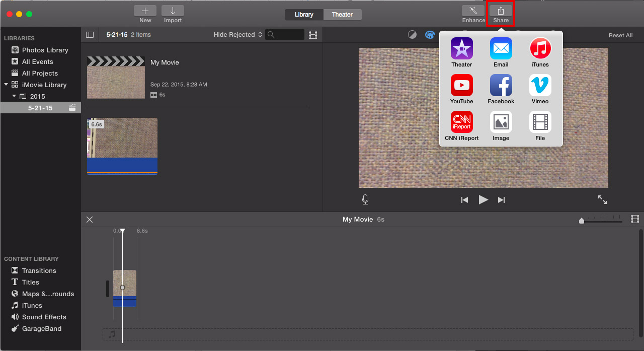Screen dimensions: 644x351
Task: Select the My Movie project thumbnail
Action: pyautogui.click(x=116, y=78)
